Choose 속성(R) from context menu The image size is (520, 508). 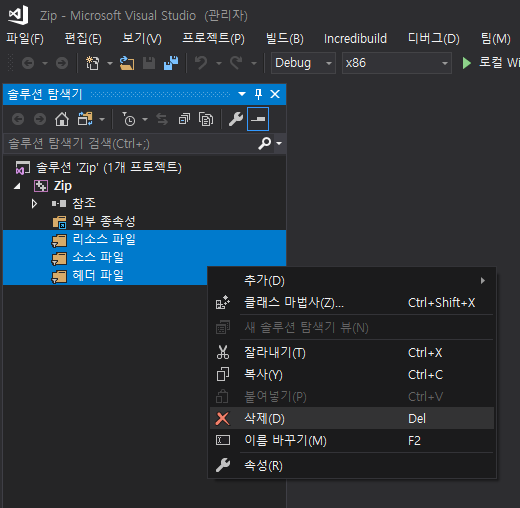[x=352, y=466]
